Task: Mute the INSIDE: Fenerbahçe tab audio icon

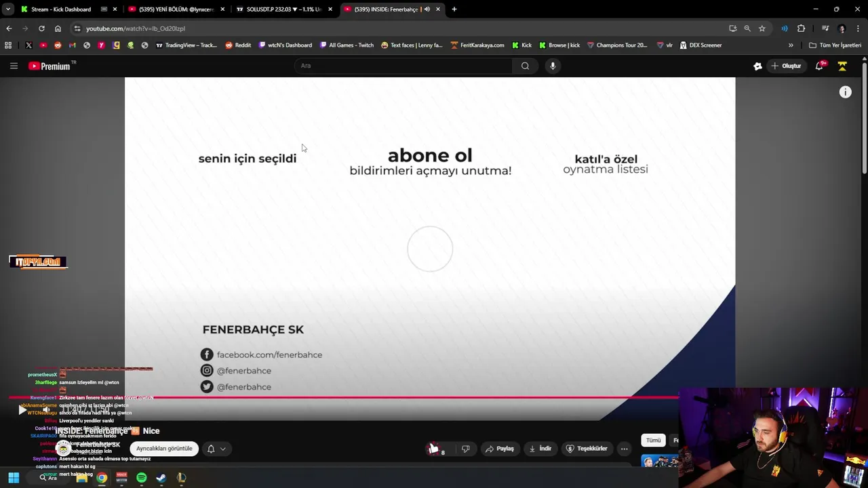Action: click(427, 9)
